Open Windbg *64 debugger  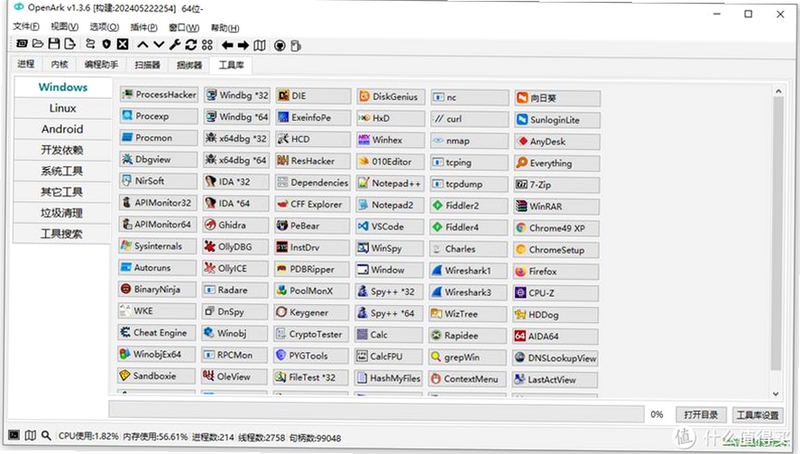(x=236, y=117)
